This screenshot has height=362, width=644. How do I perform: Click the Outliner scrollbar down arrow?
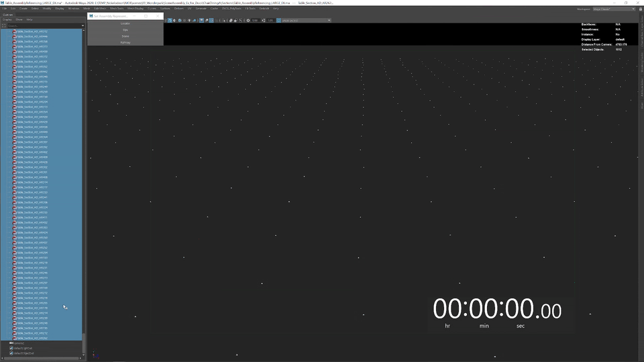pyautogui.click(x=84, y=353)
